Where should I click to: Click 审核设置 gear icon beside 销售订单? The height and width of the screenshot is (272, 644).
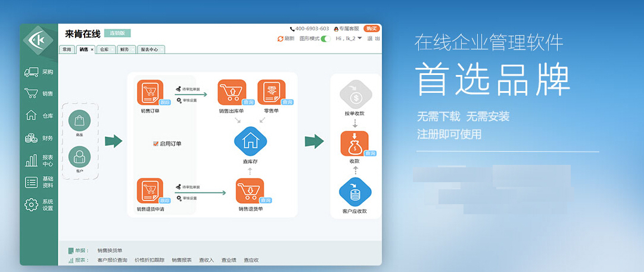point(179,100)
